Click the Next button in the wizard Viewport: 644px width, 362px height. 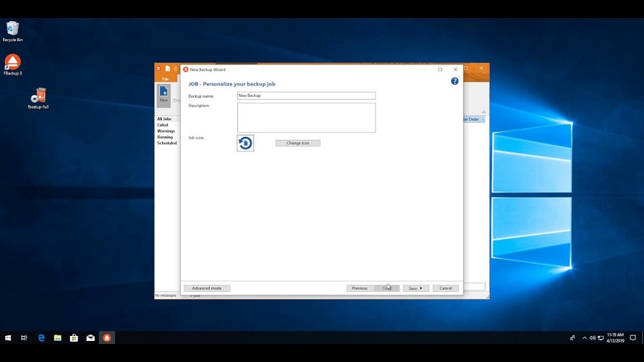tap(386, 288)
